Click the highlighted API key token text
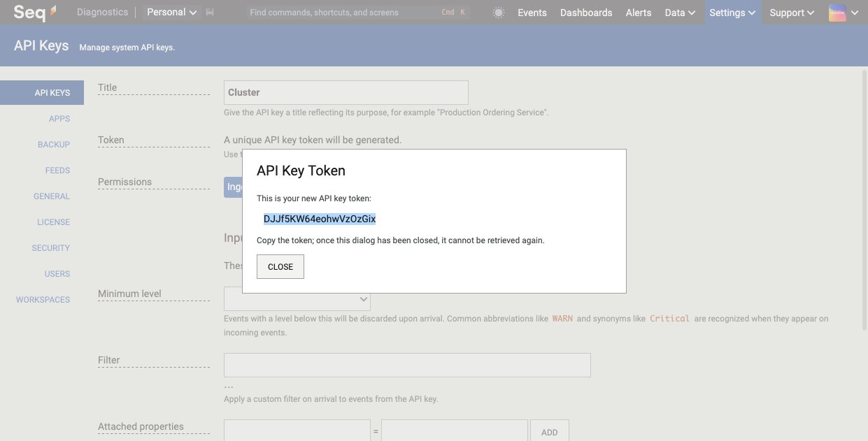This screenshot has width=868, height=441. pyautogui.click(x=320, y=219)
